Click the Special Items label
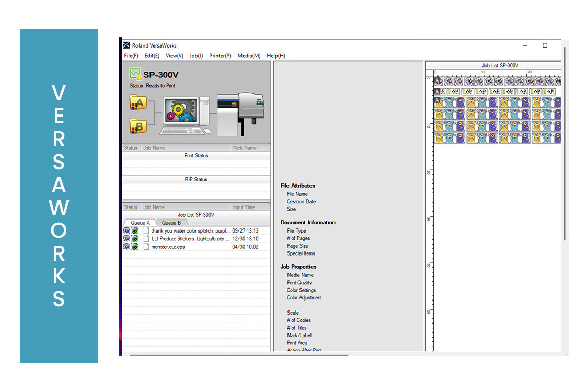This screenshot has width=588, height=392. (301, 253)
